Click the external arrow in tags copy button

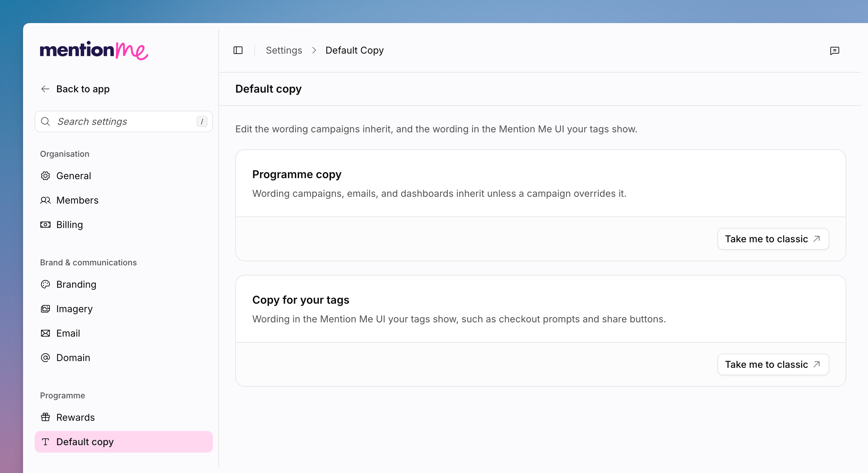pos(817,364)
